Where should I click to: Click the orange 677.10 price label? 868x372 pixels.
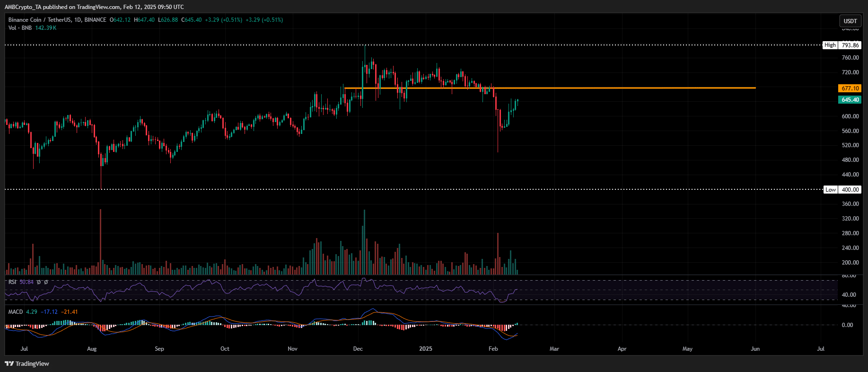pyautogui.click(x=850, y=89)
